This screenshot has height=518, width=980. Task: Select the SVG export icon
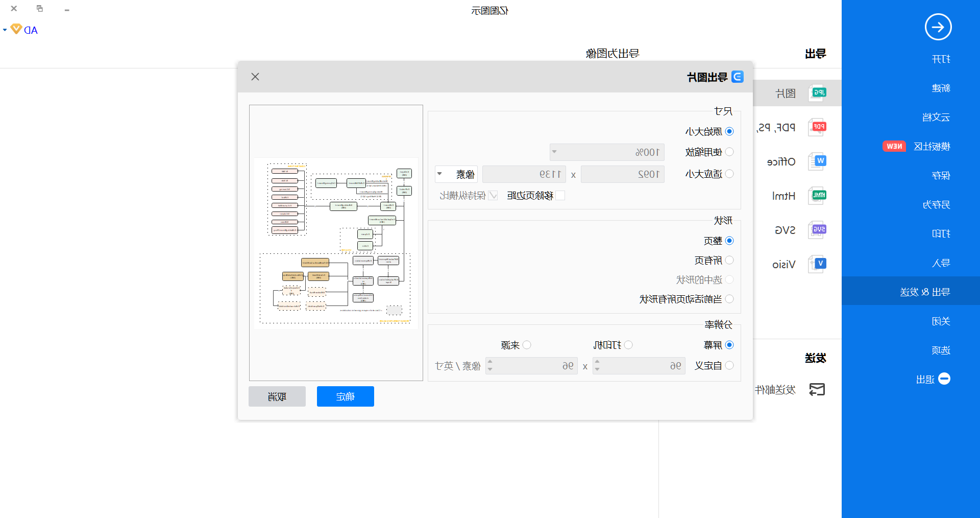click(x=817, y=230)
